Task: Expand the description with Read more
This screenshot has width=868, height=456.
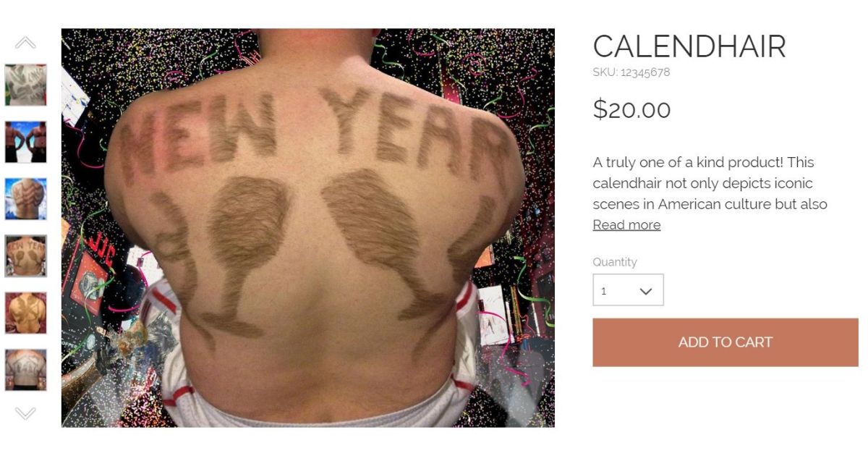Action: coord(626,225)
